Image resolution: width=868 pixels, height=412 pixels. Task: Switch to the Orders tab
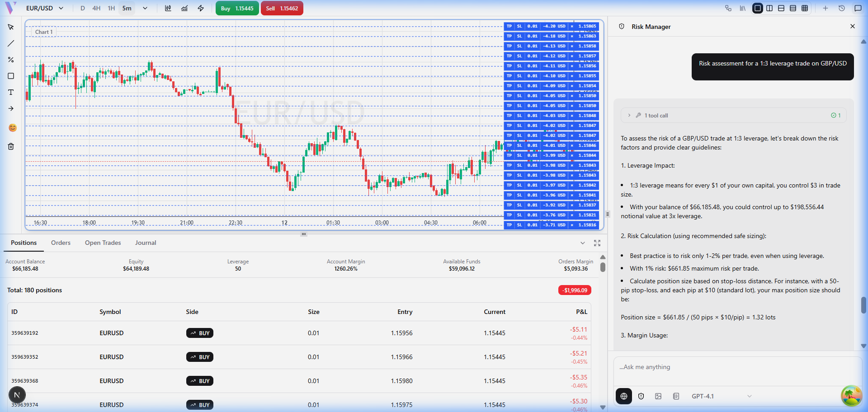click(61, 243)
